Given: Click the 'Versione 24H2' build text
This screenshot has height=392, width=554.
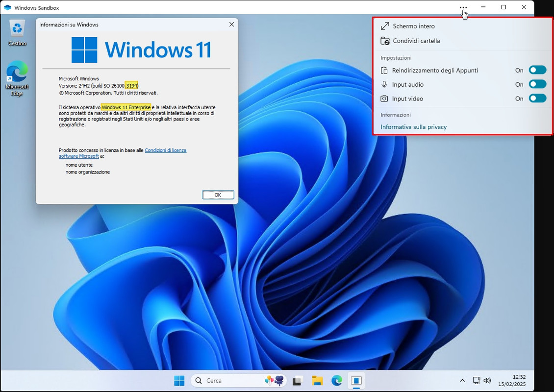Looking at the screenshot, I should point(99,86).
